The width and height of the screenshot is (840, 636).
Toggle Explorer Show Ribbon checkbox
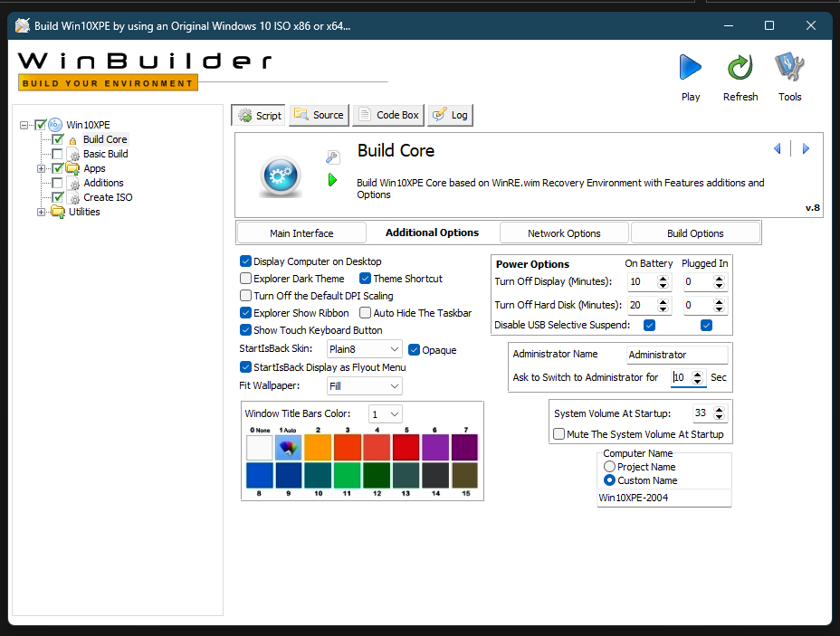[246, 313]
